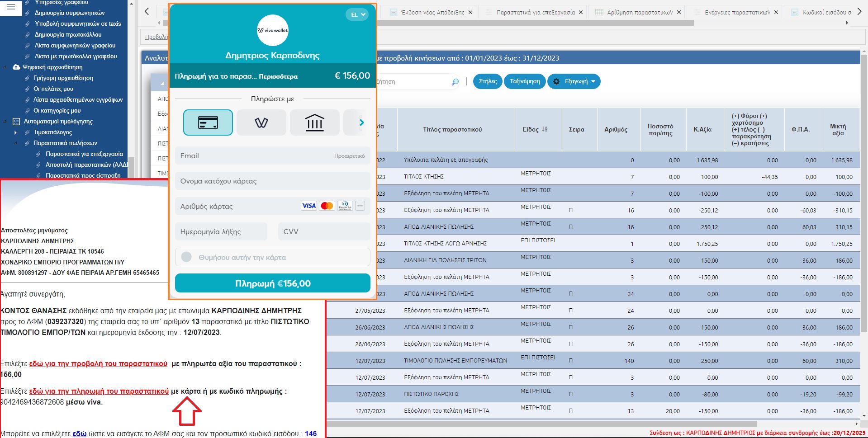Focus the Όνομα κατόχου κάρτας field

(273, 181)
